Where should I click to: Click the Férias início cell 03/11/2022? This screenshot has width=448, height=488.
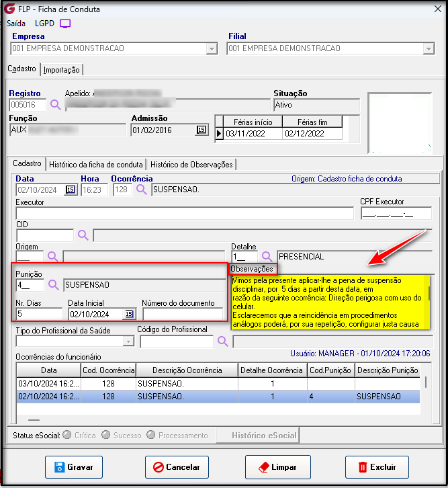(253, 134)
